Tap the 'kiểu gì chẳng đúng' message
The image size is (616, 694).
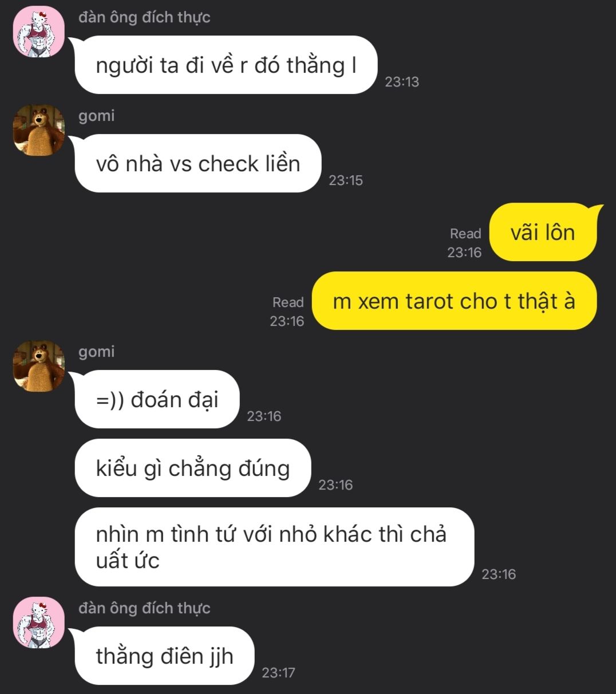(192, 468)
